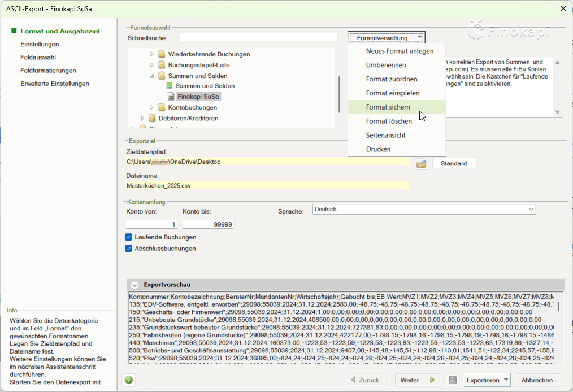Click the Weiter button
The image size is (573, 392).
pyautogui.click(x=418, y=380)
